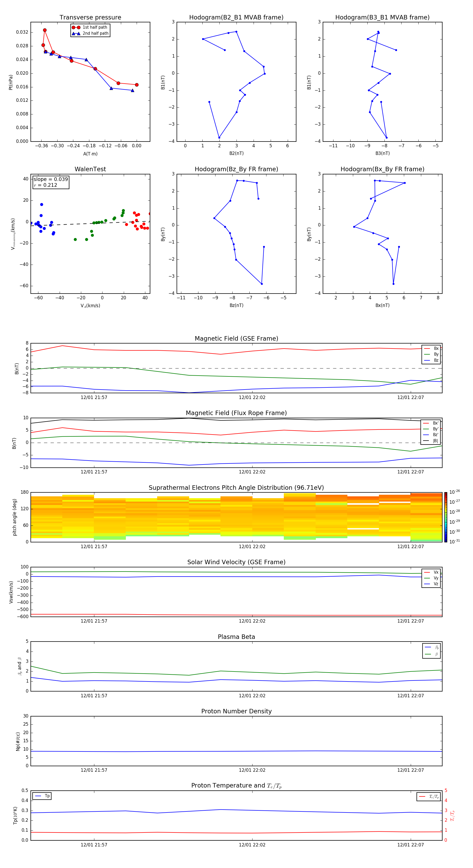
Task: Click the β legend entry in Plasma Beta
Action: (431, 654)
